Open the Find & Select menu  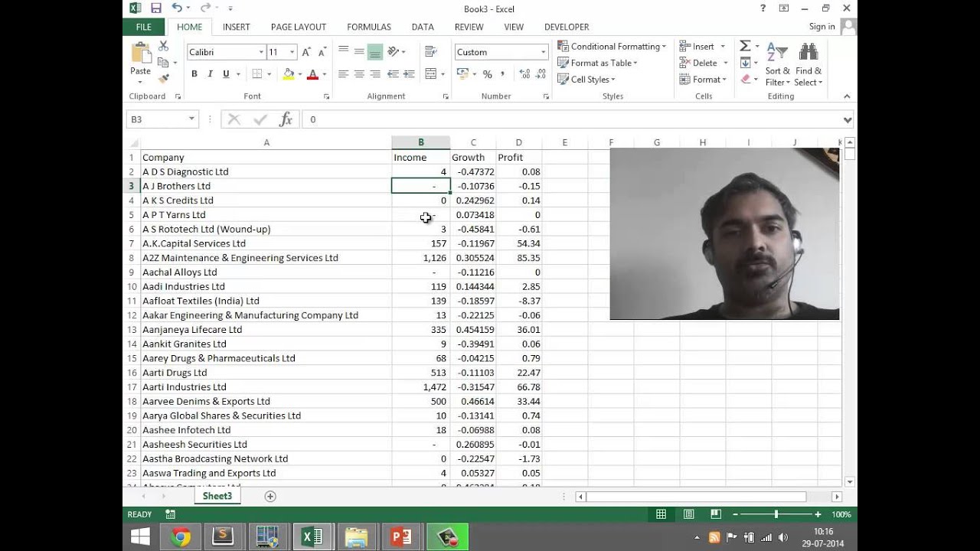808,65
